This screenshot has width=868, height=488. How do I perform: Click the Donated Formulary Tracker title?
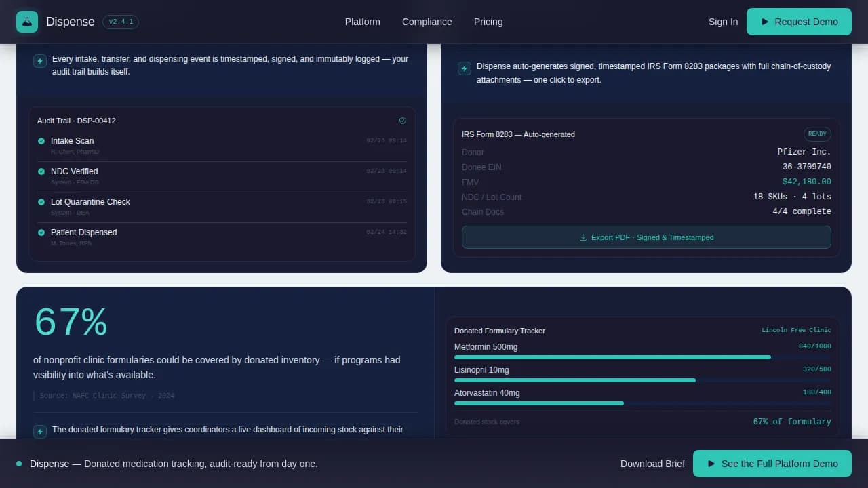[500, 331]
